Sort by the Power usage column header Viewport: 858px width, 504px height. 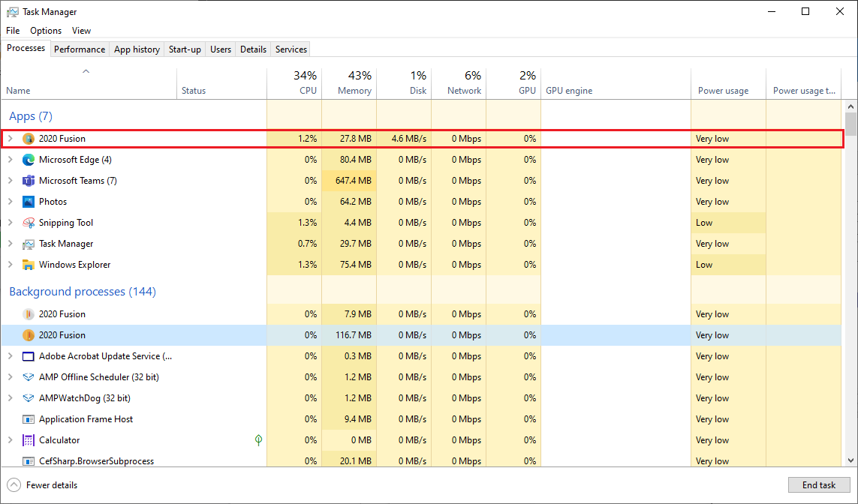click(728, 83)
